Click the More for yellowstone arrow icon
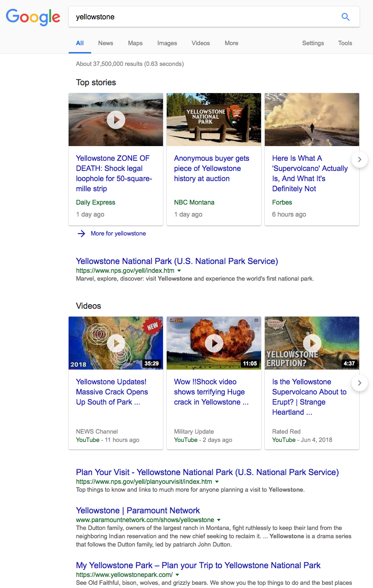This screenshot has height=588, width=373. [x=82, y=234]
